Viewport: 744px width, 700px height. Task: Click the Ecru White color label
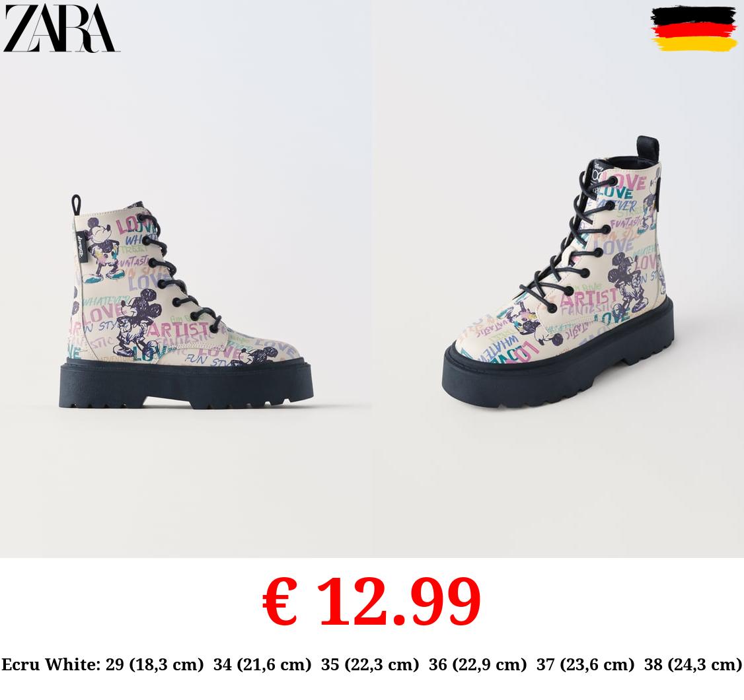[51, 664]
